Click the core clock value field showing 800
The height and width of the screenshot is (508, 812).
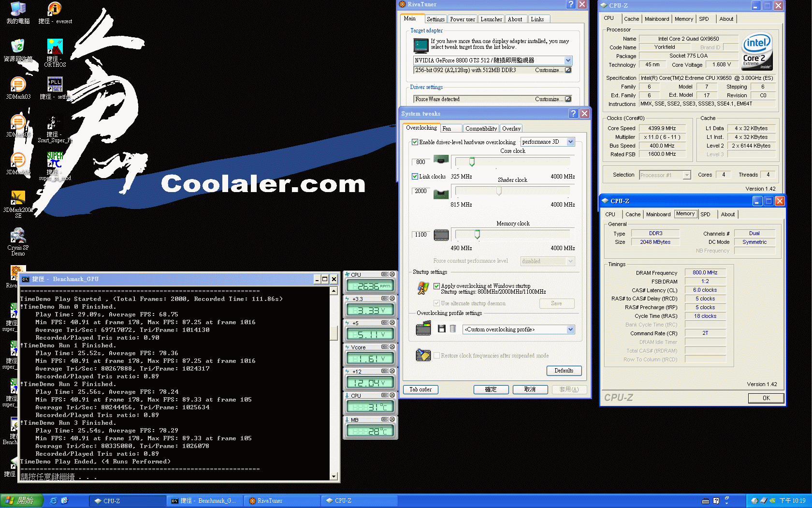[x=420, y=162]
